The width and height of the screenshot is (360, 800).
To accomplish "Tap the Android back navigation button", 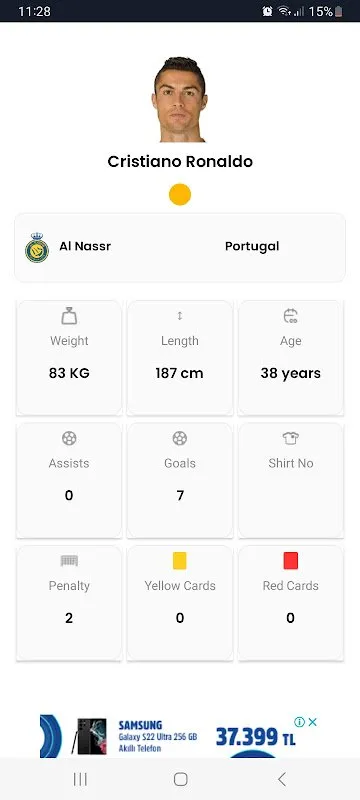I will click(x=281, y=779).
